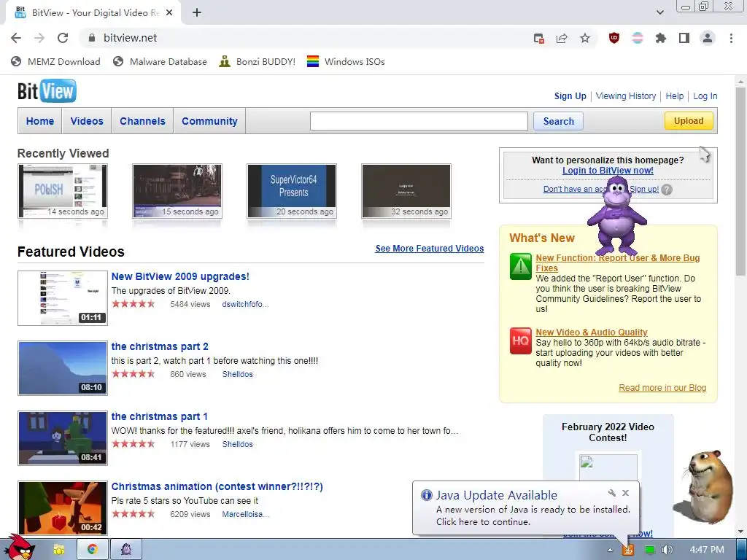
Task: Toggle the Chrome side panel icon
Action: [x=684, y=38]
